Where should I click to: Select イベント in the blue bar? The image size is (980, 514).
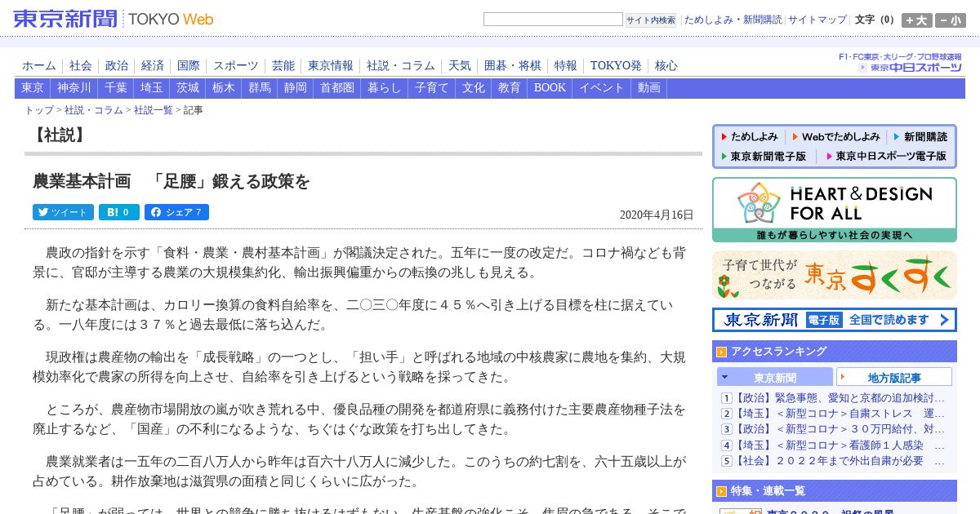pos(602,88)
